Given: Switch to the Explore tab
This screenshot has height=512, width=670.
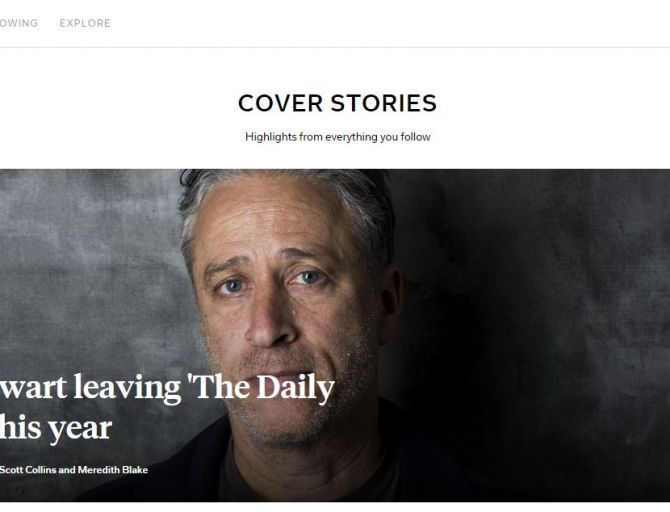Looking at the screenshot, I should (x=85, y=23).
